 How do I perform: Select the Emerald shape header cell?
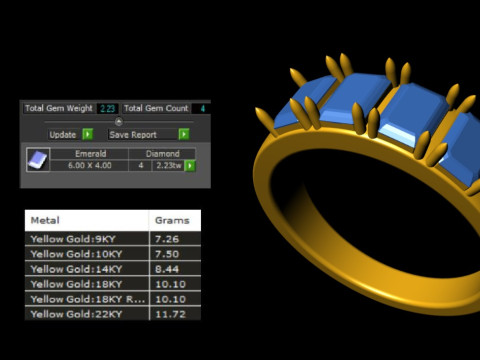tap(90, 154)
